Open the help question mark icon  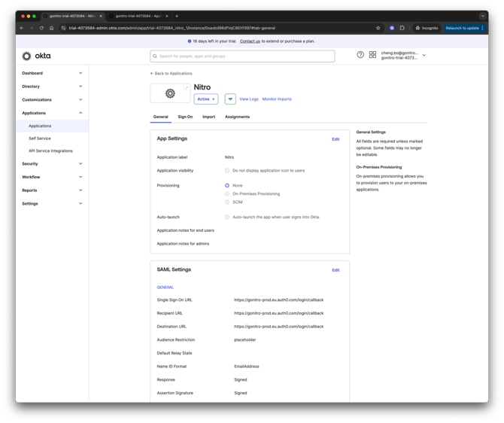tap(360, 55)
